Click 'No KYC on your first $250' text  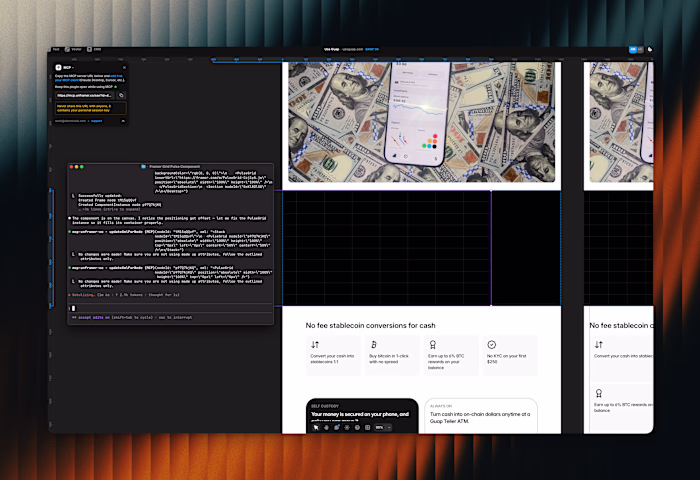506,359
